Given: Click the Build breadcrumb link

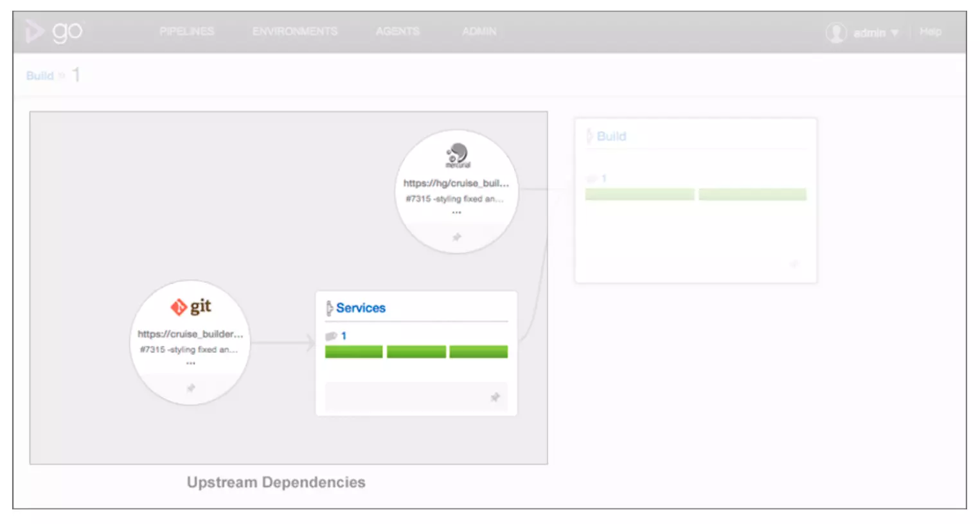Looking at the screenshot, I should pyautogui.click(x=40, y=76).
